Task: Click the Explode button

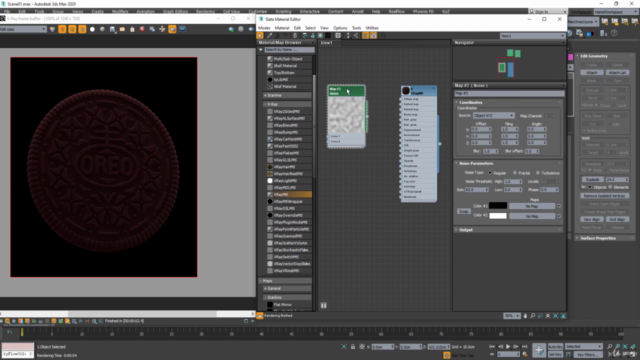Action: [592, 180]
